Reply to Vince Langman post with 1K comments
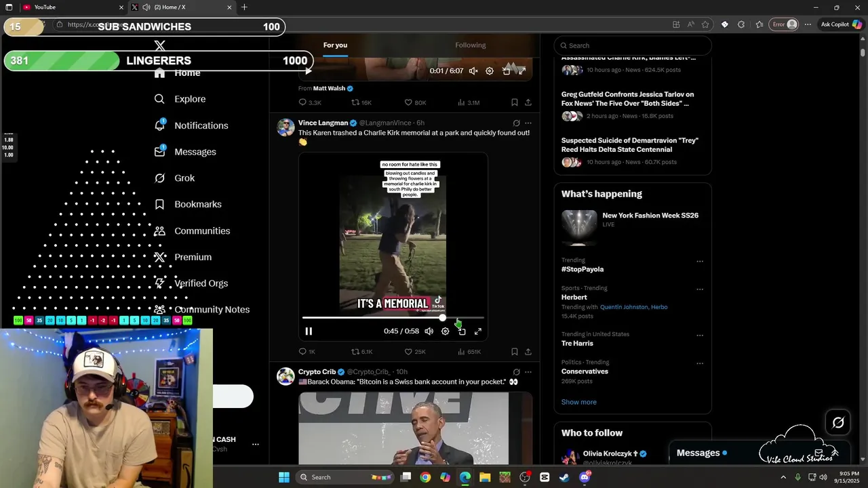868x488 pixels. pos(307,352)
